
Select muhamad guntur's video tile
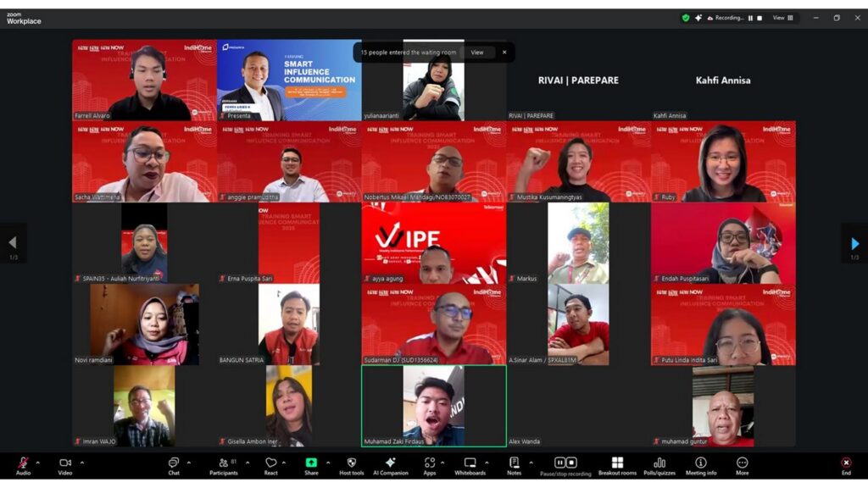(724, 406)
